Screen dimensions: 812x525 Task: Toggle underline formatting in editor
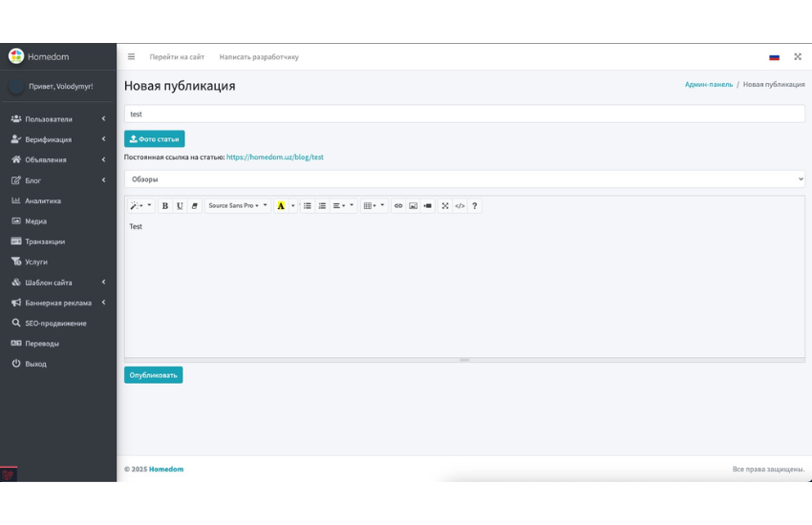pyautogui.click(x=180, y=206)
